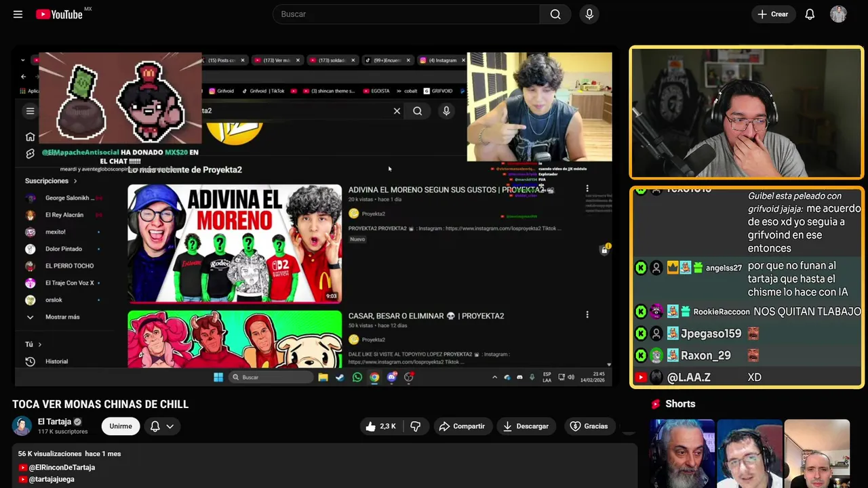Open El Tartaja channel avatar

click(x=22, y=426)
